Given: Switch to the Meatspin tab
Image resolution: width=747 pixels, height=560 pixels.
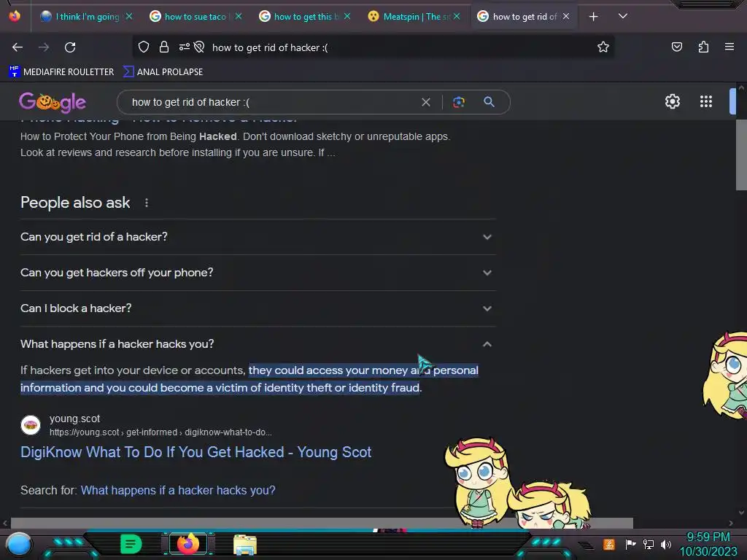Looking at the screenshot, I should [414, 17].
